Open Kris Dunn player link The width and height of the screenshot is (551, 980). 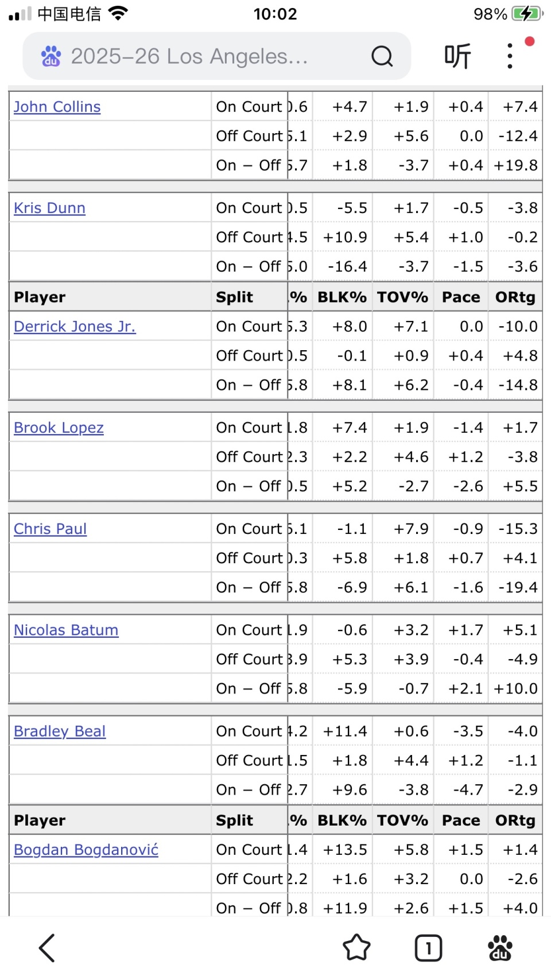pyautogui.click(x=50, y=208)
